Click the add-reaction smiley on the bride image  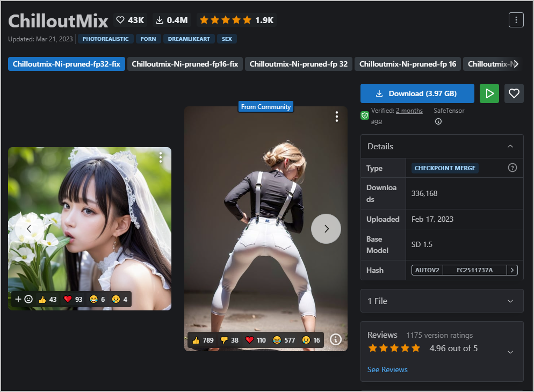[28, 299]
